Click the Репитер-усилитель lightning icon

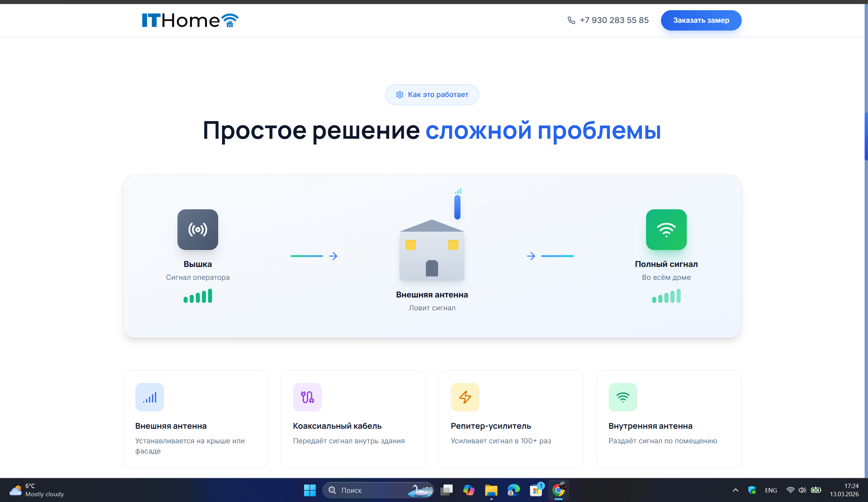tap(465, 397)
